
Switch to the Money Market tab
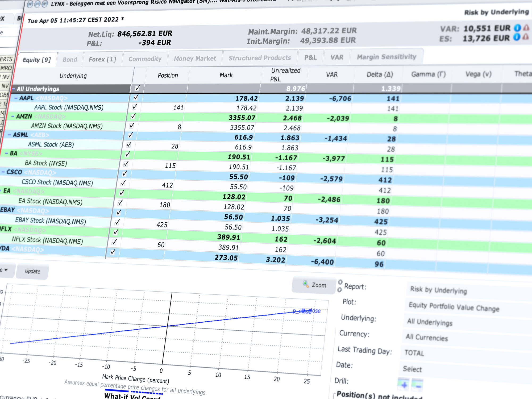(x=195, y=58)
